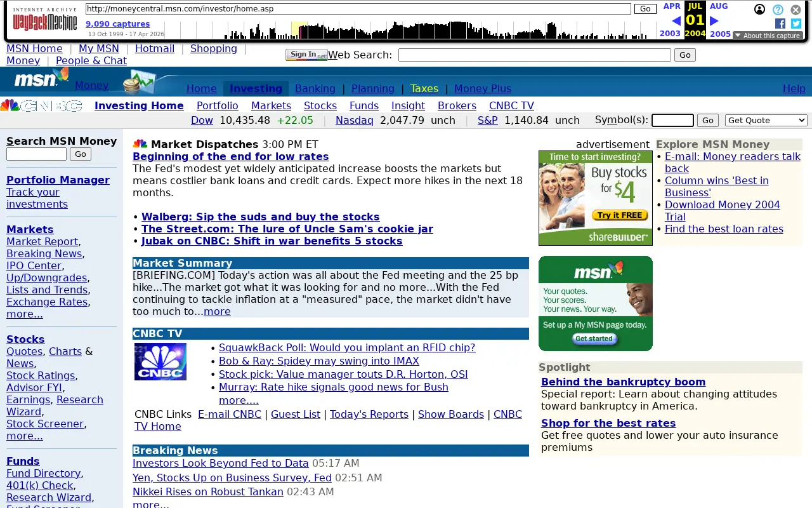Click Get started on the My MSN ad

594,339
